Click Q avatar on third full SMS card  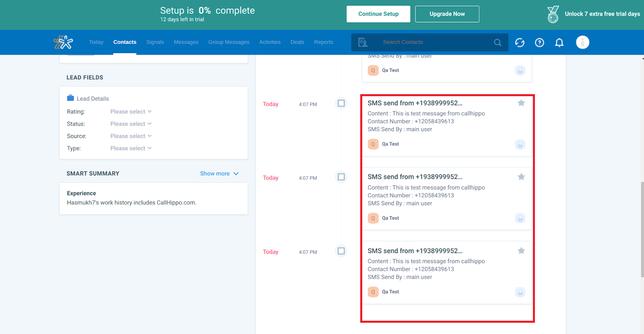(x=373, y=292)
